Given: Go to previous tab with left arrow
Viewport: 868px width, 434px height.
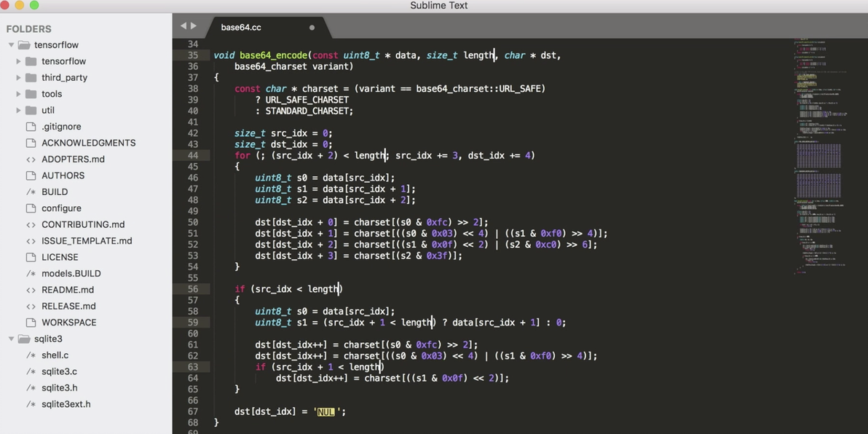Looking at the screenshot, I should click(184, 26).
